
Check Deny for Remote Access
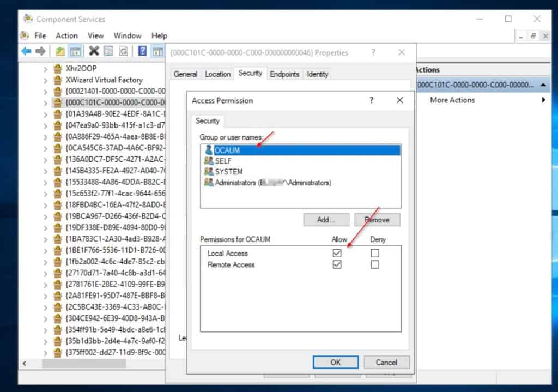(375, 264)
